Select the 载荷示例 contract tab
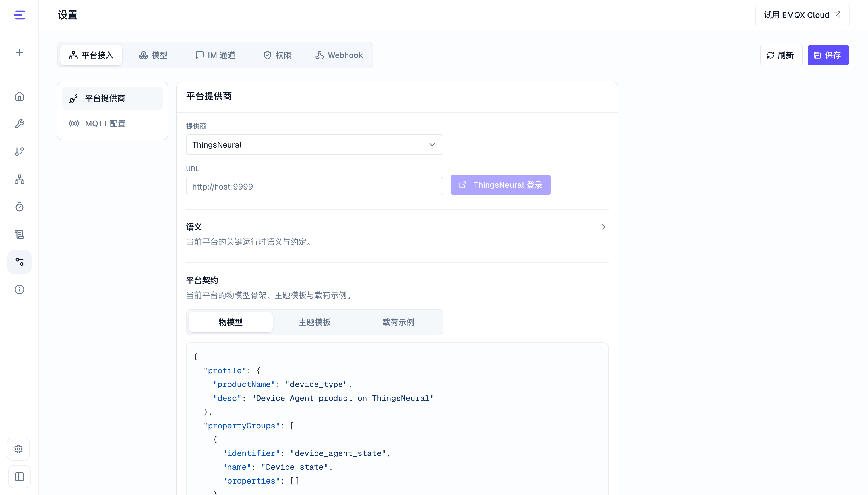Image resolution: width=868 pixels, height=495 pixels. pyautogui.click(x=398, y=322)
